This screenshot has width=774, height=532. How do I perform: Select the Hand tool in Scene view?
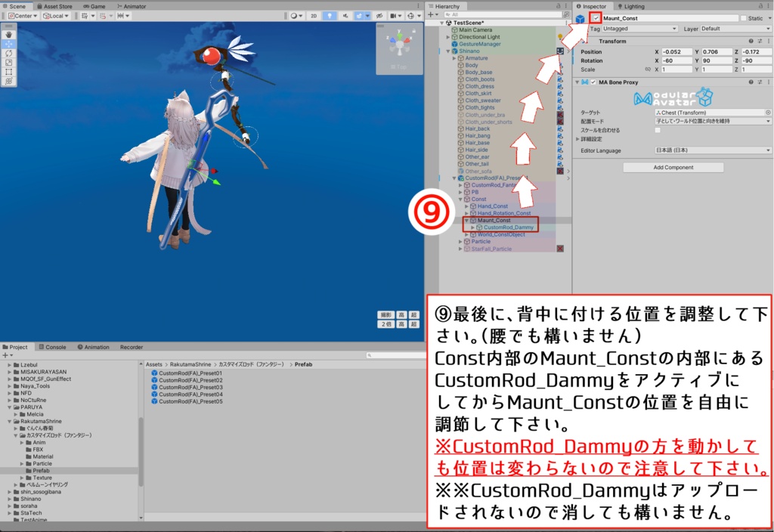click(x=9, y=35)
